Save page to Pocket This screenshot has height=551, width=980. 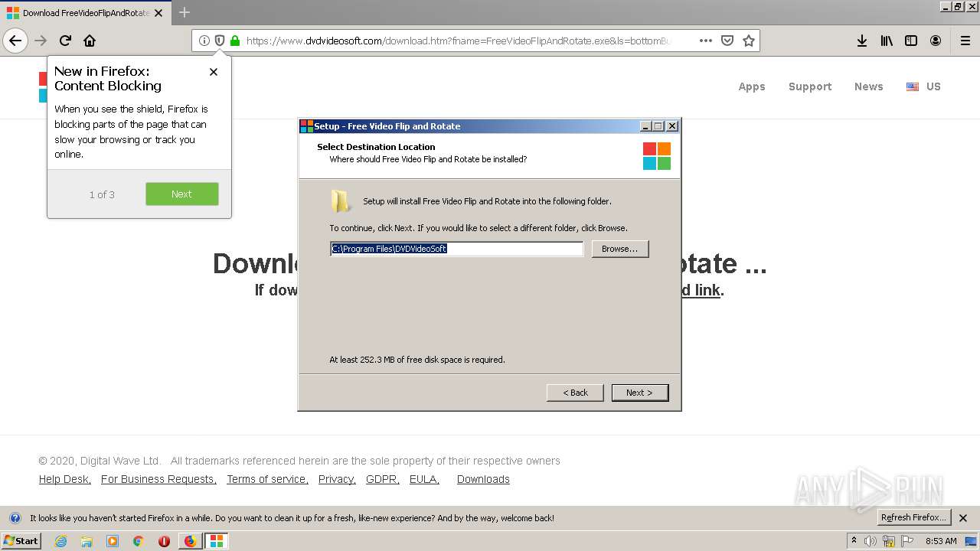pyautogui.click(x=727, y=41)
